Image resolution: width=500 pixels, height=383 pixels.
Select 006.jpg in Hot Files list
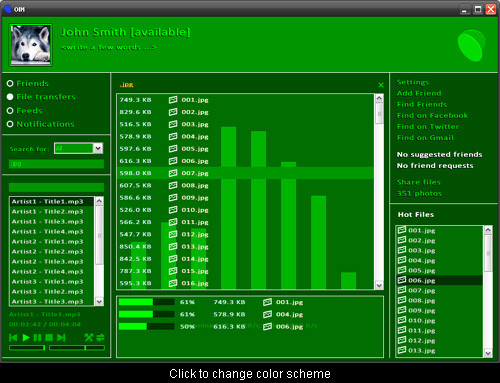(440, 280)
